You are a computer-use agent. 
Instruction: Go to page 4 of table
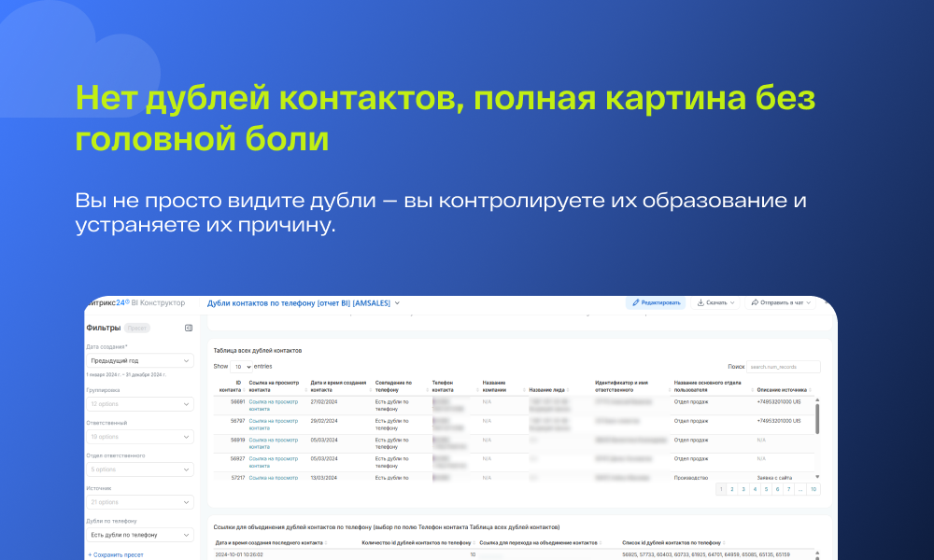pos(755,489)
